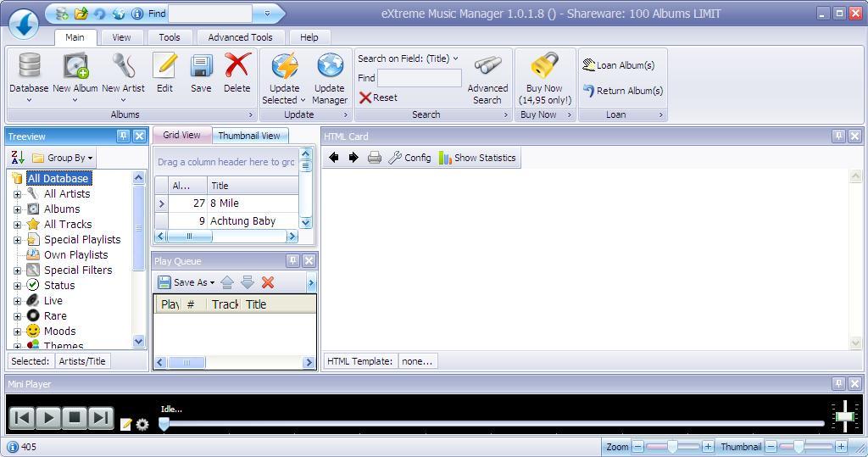Image resolution: width=868 pixels, height=457 pixels.
Task: Expand the Moods tree node
Action: [x=17, y=332]
